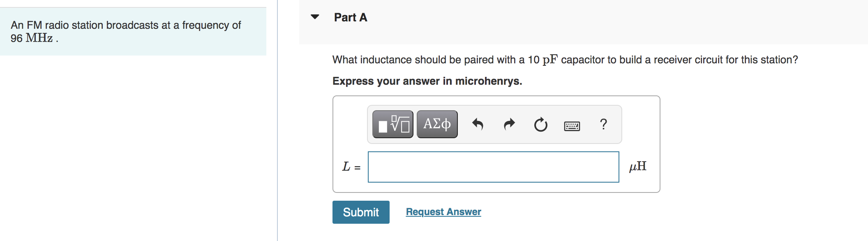Click the Part A heading text

351,17
